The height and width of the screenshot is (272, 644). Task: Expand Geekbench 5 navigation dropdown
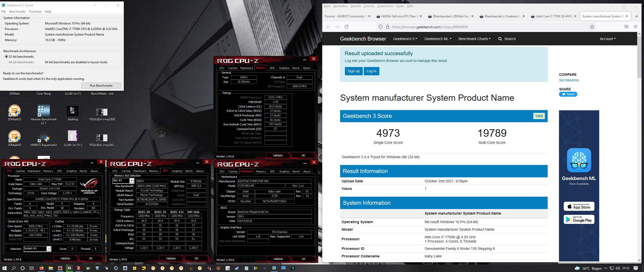click(405, 39)
